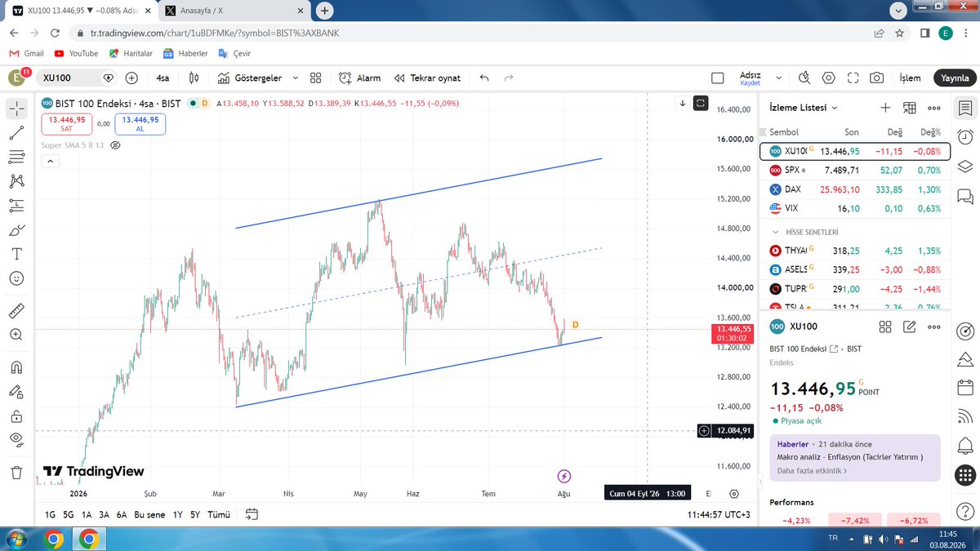Set chart range to Bu sene
The height and width of the screenshot is (551, 980).
point(149,514)
